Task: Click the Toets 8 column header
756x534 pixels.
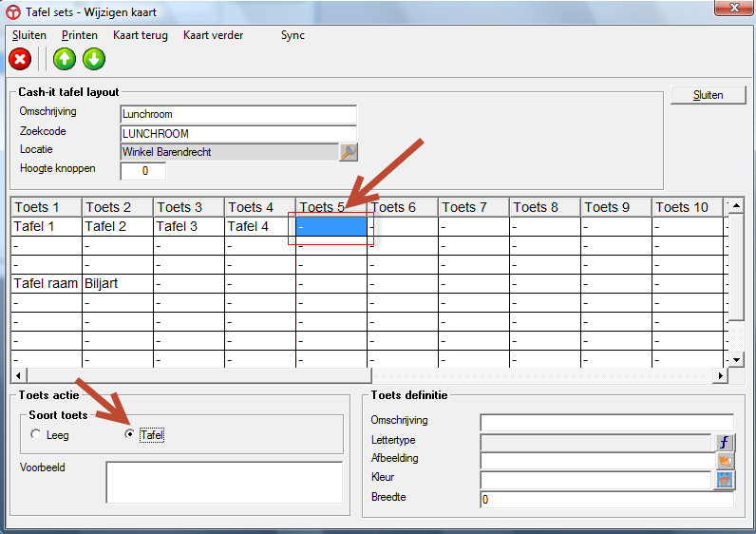Action: click(x=545, y=207)
